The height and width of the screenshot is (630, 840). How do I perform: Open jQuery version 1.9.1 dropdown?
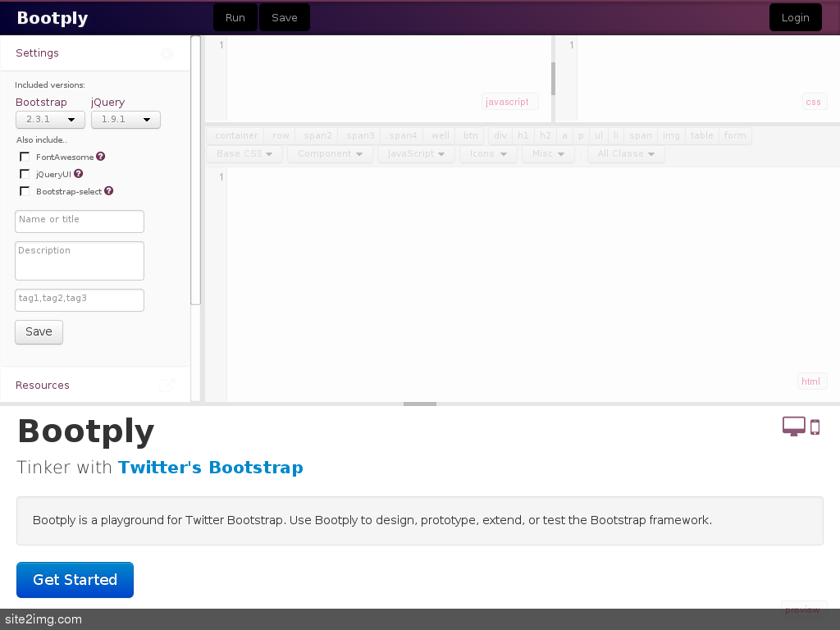point(126,120)
